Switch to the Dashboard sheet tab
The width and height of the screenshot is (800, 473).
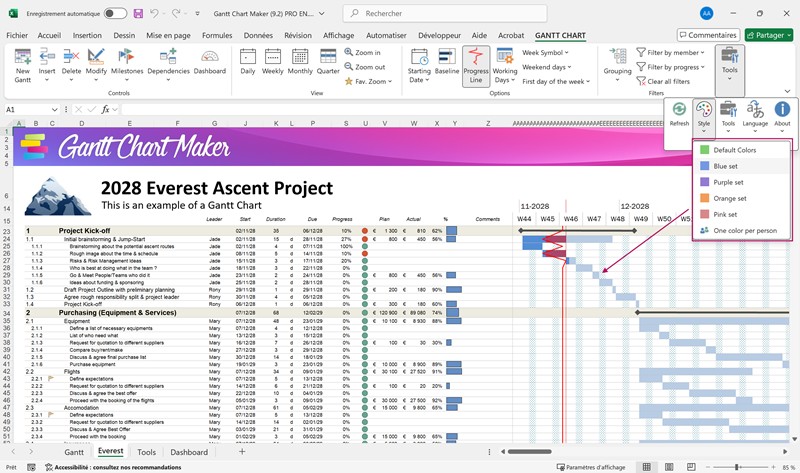pos(189,452)
